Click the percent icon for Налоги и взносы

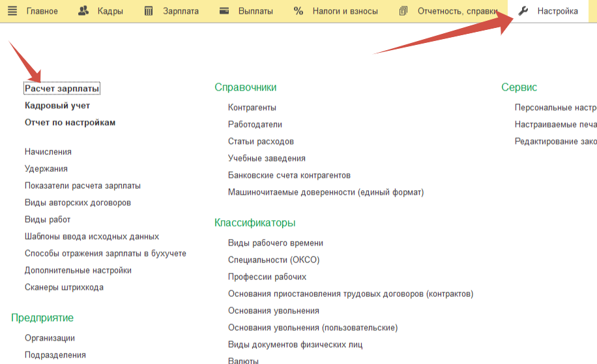tap(298, 11)
